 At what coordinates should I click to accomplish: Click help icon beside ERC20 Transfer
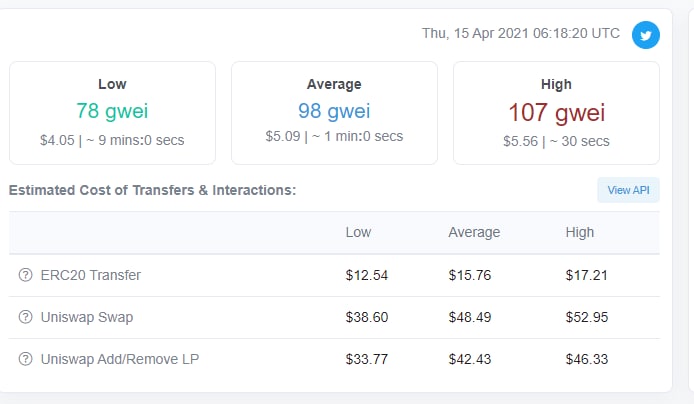[x=26, y=275]
